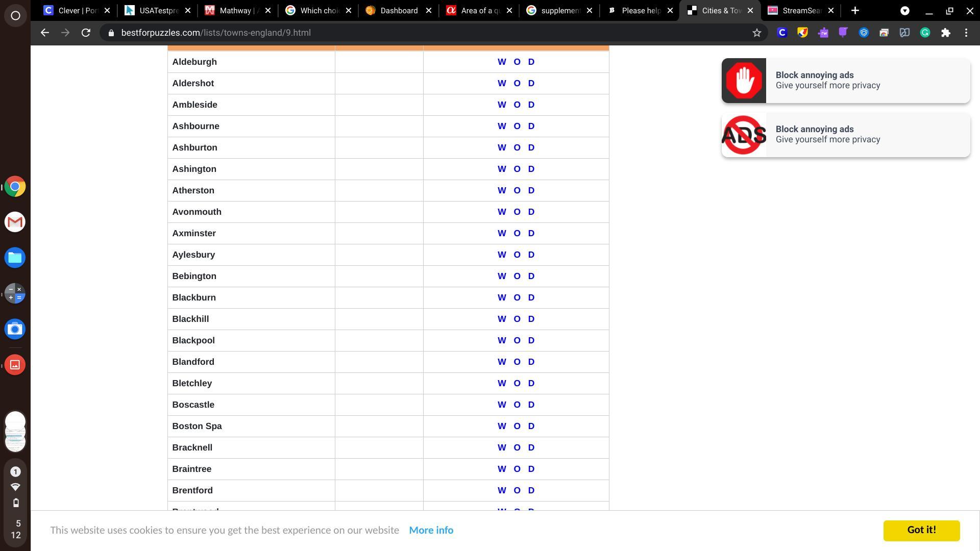
Task: Click W link for Blackpool
Action: [x=502, y=340]
